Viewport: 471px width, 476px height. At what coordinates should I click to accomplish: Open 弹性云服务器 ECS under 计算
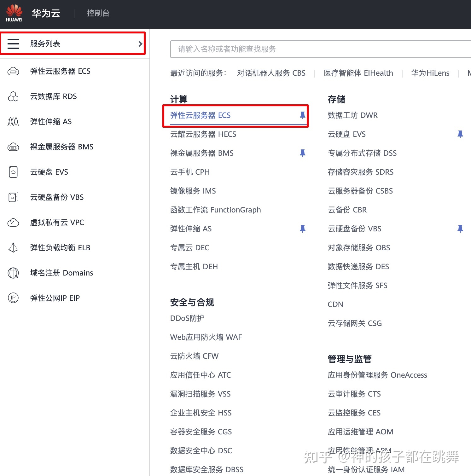(x=201, y=115)
